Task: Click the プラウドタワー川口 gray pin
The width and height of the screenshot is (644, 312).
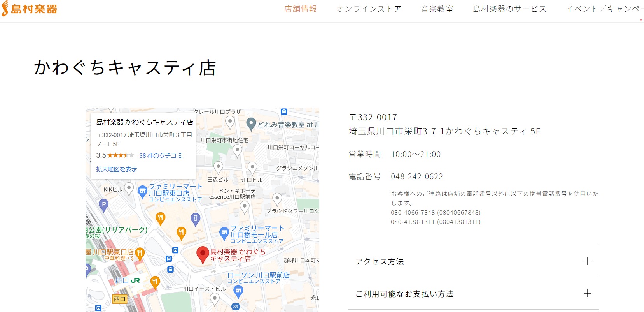Action: 277,199
